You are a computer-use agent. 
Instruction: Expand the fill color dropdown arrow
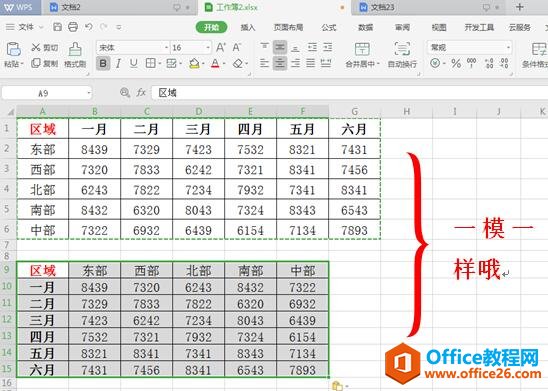(x=203, y=64)
